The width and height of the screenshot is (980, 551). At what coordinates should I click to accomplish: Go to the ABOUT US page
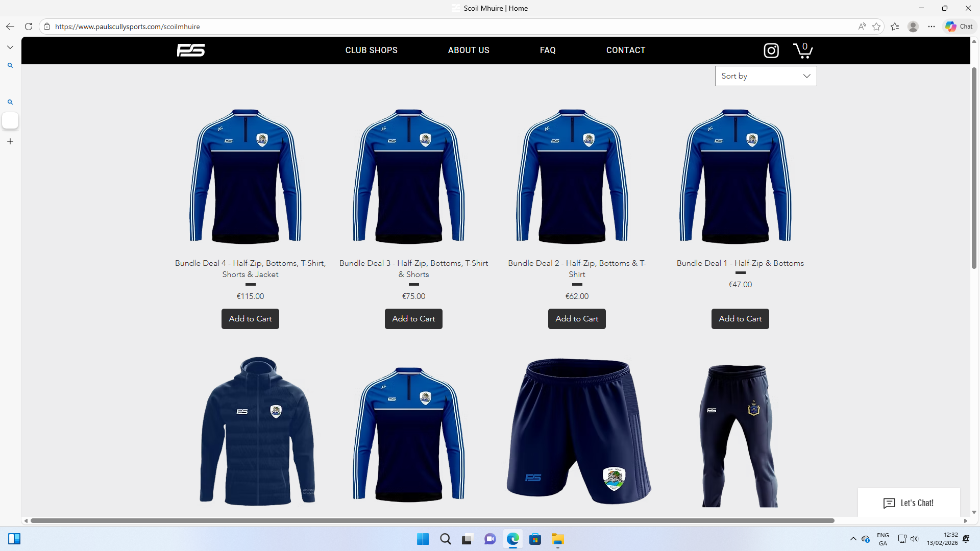pyautogui.click(x=468, y=50)
